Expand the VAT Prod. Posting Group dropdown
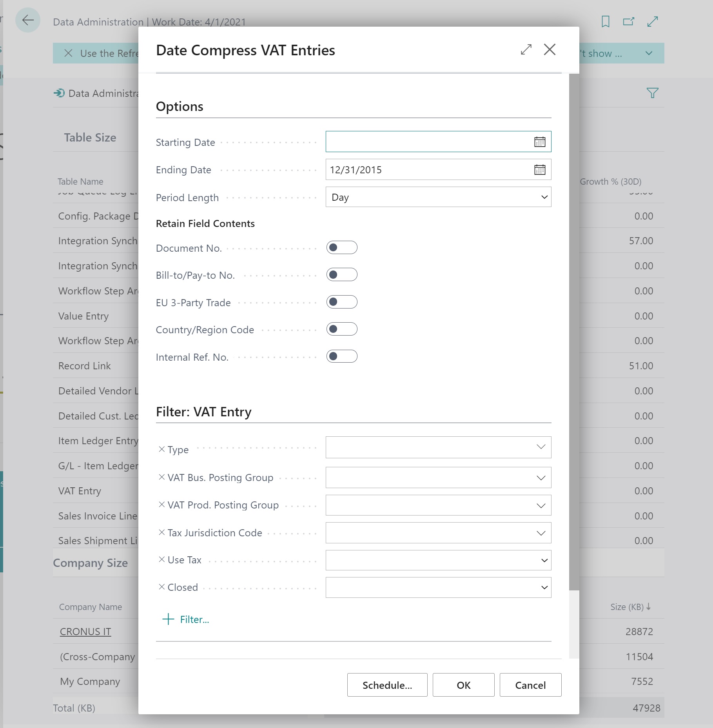This screenshot has height=728, width=713. 541,506
